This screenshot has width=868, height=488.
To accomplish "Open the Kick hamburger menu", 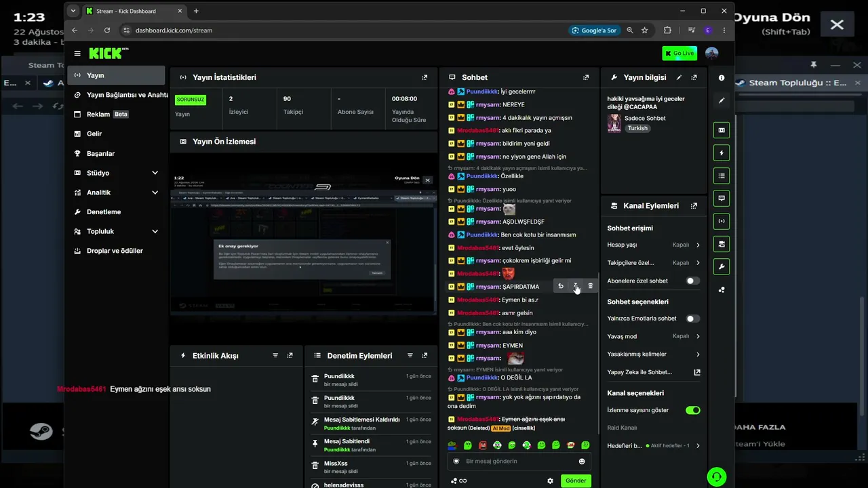I will point(77,54).
